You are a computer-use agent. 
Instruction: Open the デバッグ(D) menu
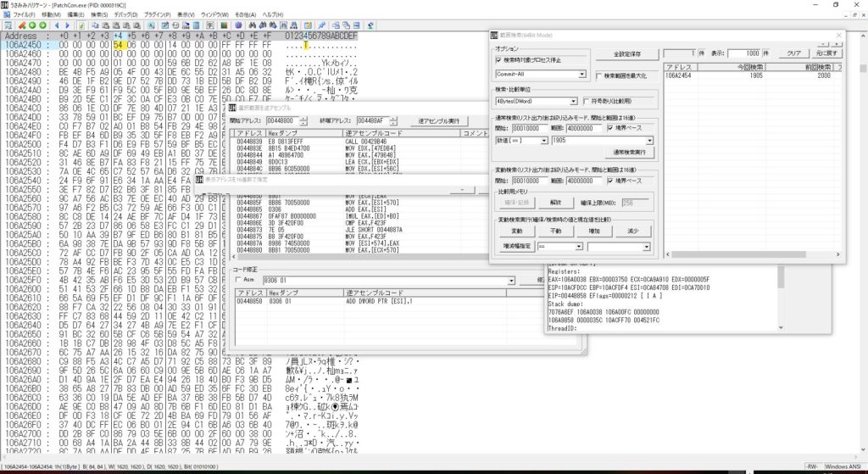125,14
